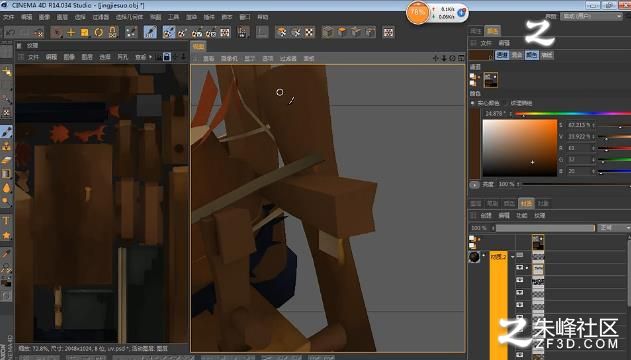Click the orange-topped cube icon in main toolbar
Viewport: 631px width, 360px height.
pyautogui.click(x=342, y=32)
